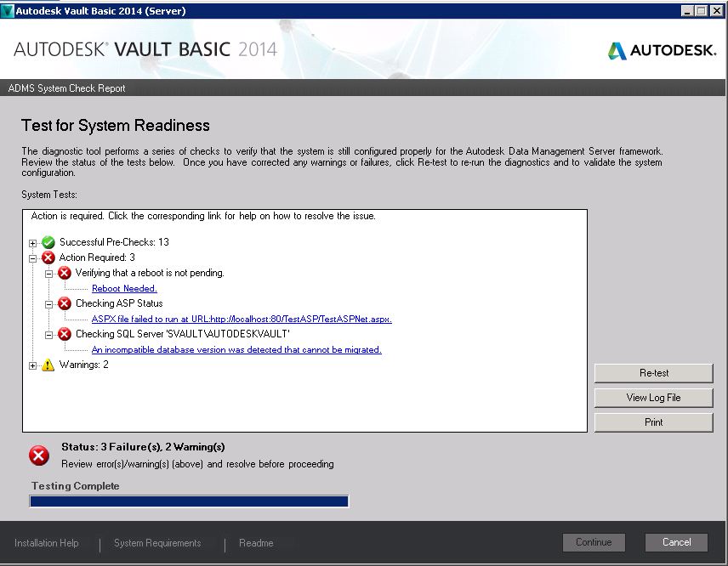Screen dimensions: 728x566
Task: Click the Re-test button
Action: [654, 373]
